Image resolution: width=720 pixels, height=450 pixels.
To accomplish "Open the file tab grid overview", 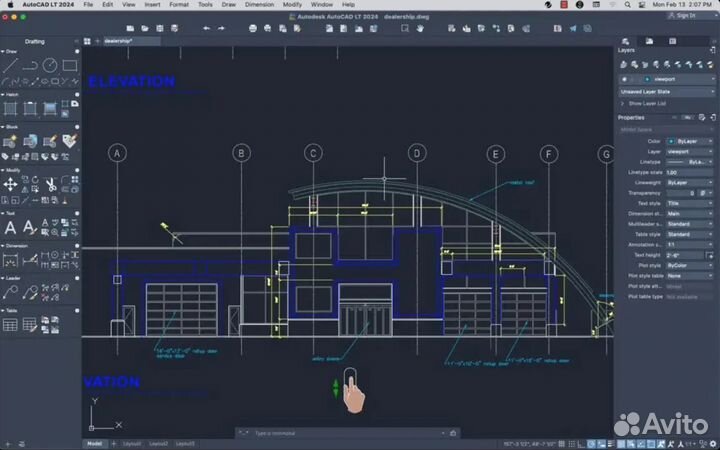I will [x=87, y=41].
